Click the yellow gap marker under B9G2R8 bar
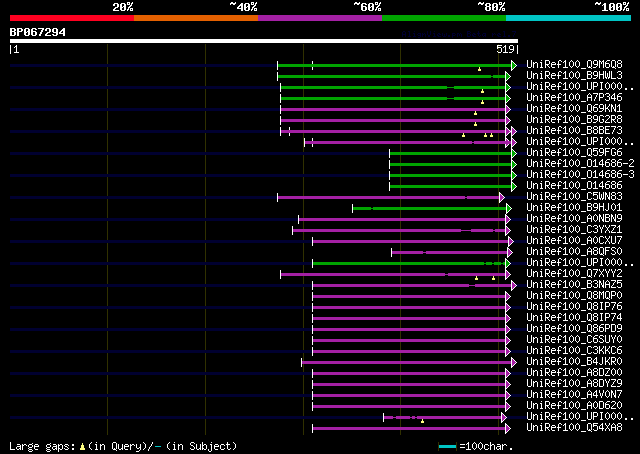This screenshot has width=640, height=454. (x=475, y=124)
